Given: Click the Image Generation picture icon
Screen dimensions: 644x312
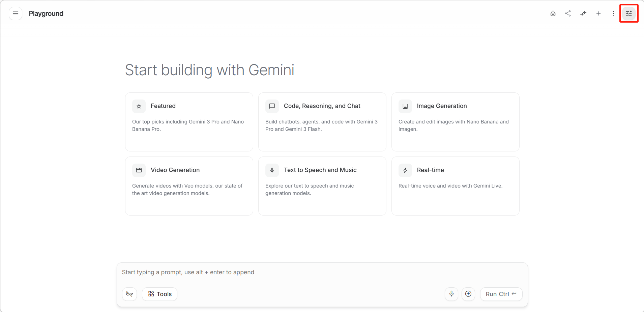Looking at the screenshot, I should (x=405, y=106).
